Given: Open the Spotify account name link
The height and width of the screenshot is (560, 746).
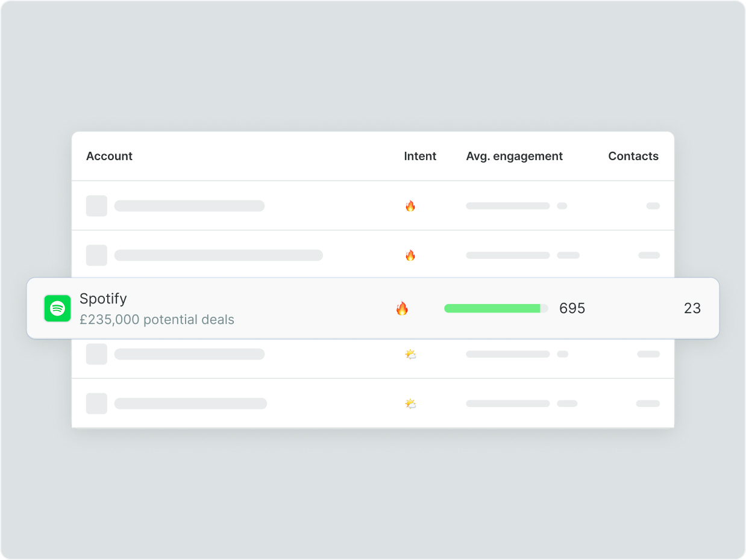Looking at the screenshot, I should (x=103, y=299).
